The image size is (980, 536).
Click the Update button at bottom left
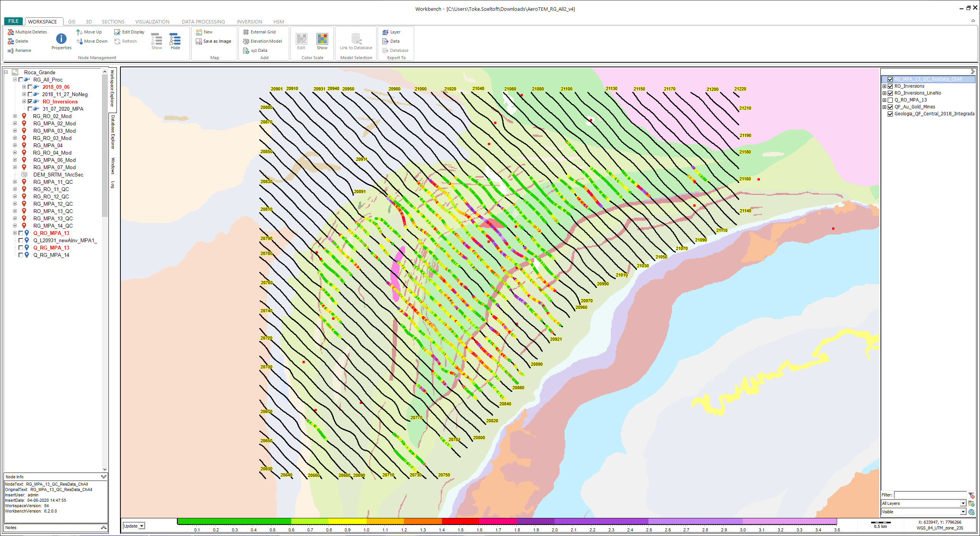(131, 526)
